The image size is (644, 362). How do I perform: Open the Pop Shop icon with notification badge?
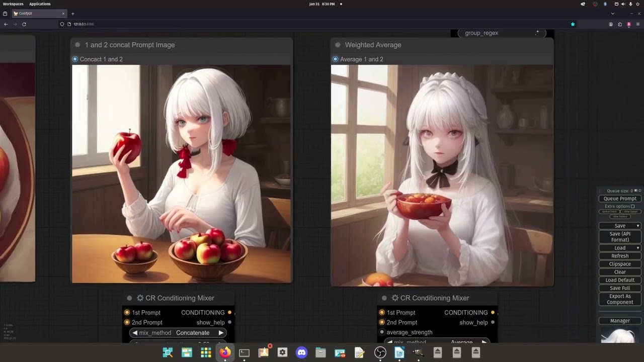click(x=263, y=352)
